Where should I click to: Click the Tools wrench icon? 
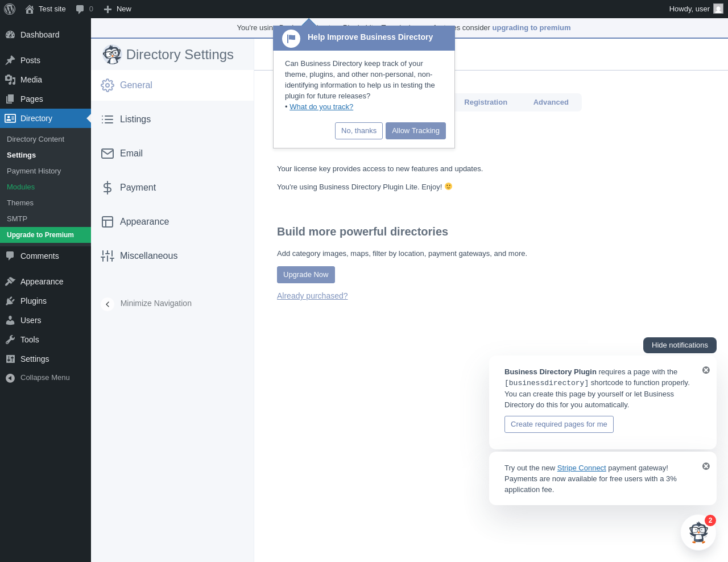tap(10, 340)
